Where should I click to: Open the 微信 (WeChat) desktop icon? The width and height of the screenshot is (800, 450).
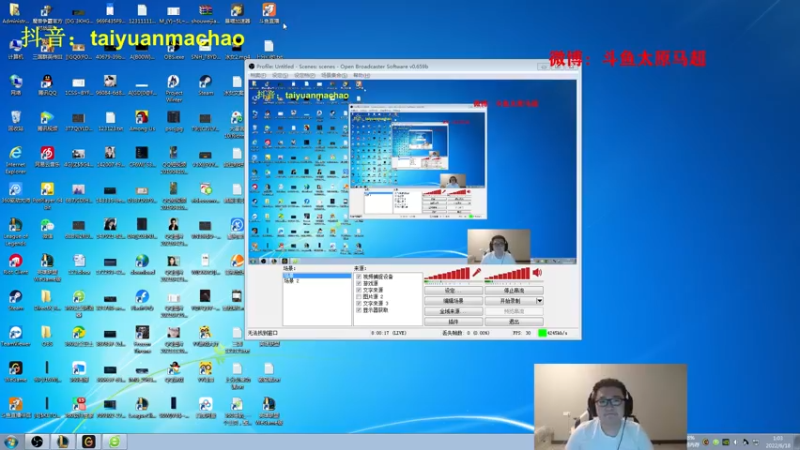[47, 229]
